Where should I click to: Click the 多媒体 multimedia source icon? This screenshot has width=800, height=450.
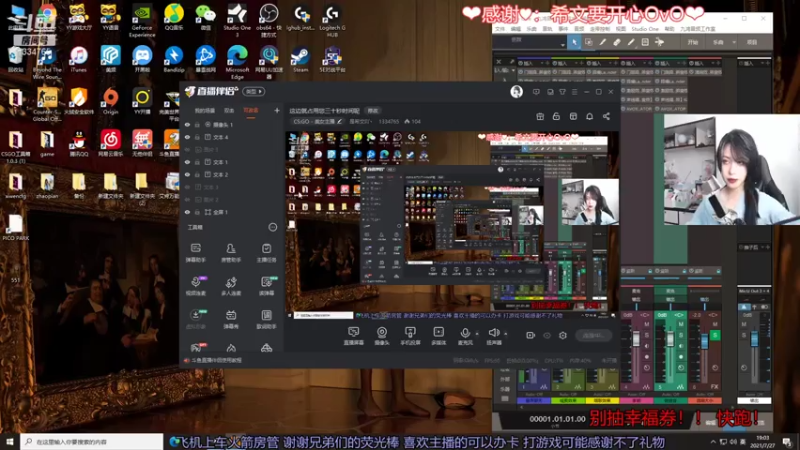438,336
